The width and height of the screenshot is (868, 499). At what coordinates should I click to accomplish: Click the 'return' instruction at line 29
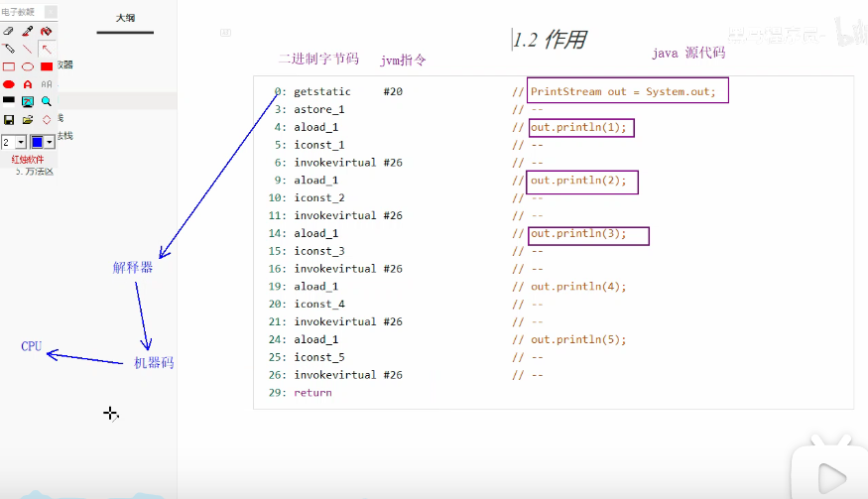click(312, 393)
